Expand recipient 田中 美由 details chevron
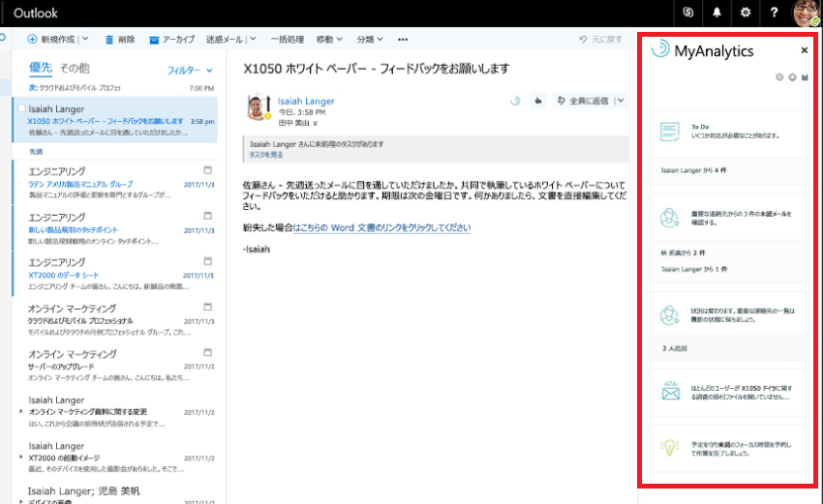823x504 pixels. (x=316, y=124)
